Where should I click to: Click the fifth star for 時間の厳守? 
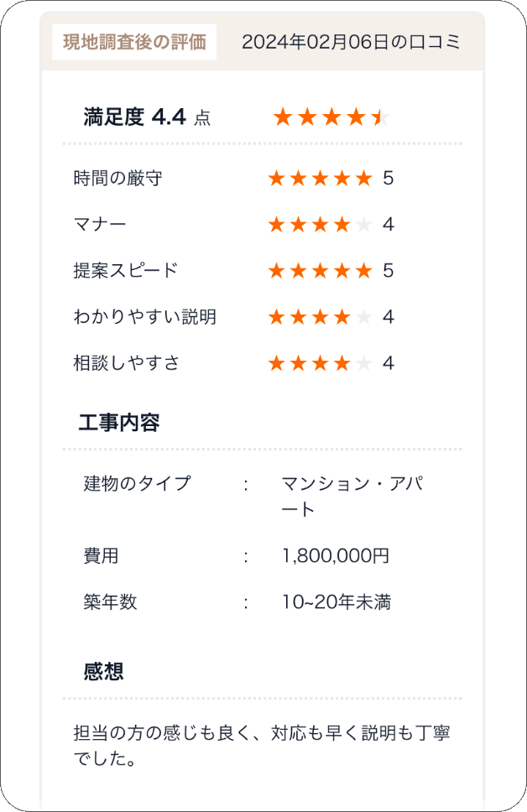click(x=364, y=178)
